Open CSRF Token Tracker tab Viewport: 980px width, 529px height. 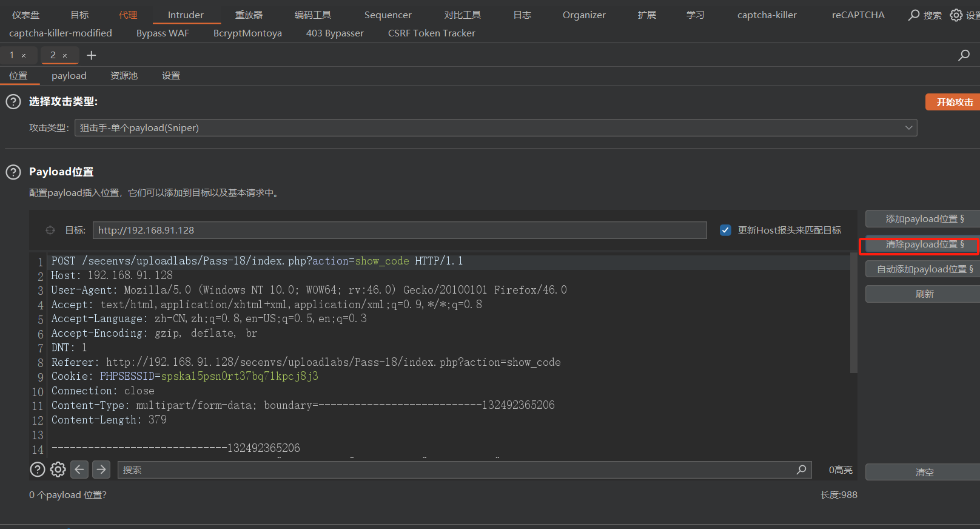(x=432, y=33)
